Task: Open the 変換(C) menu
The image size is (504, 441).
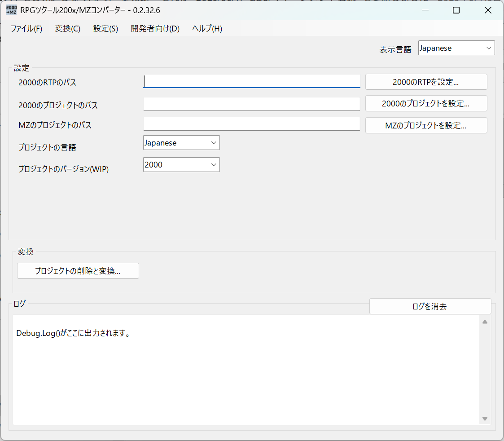Action: point(67,29)
